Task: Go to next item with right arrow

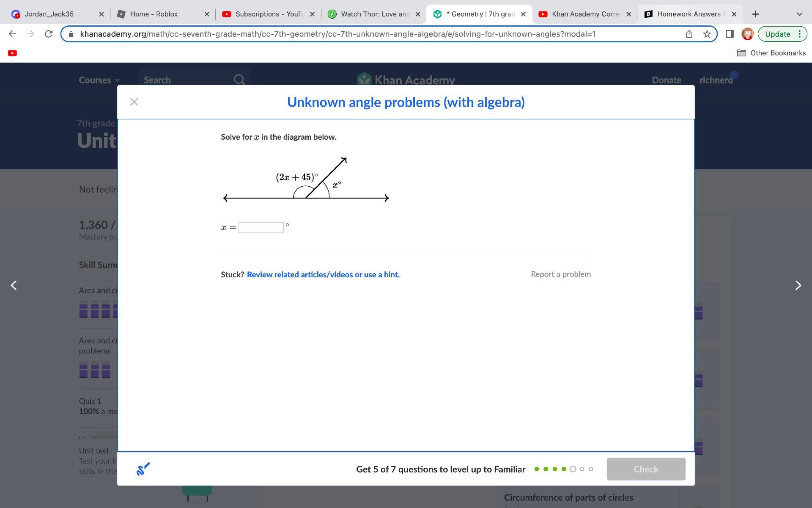Action: pos(798,285)
